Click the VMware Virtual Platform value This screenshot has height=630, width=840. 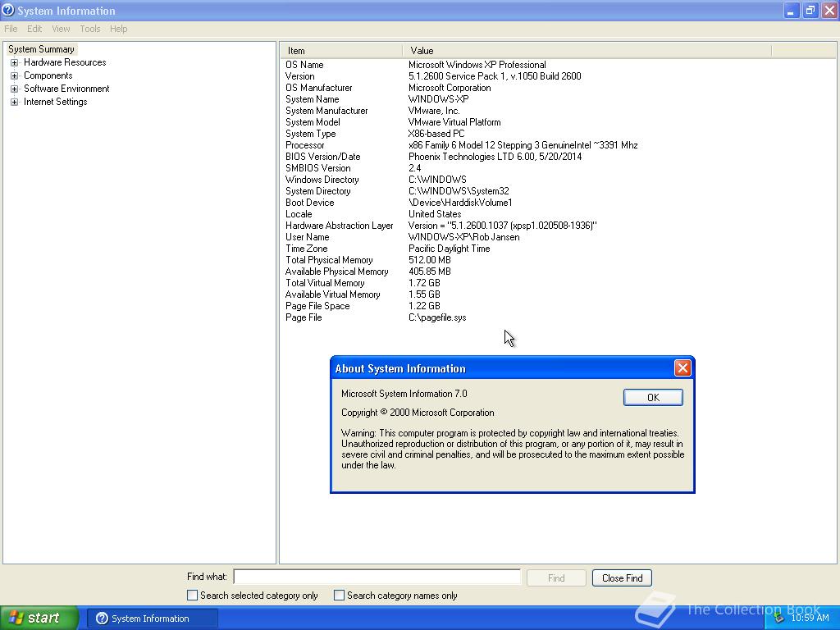pos(454,122)
